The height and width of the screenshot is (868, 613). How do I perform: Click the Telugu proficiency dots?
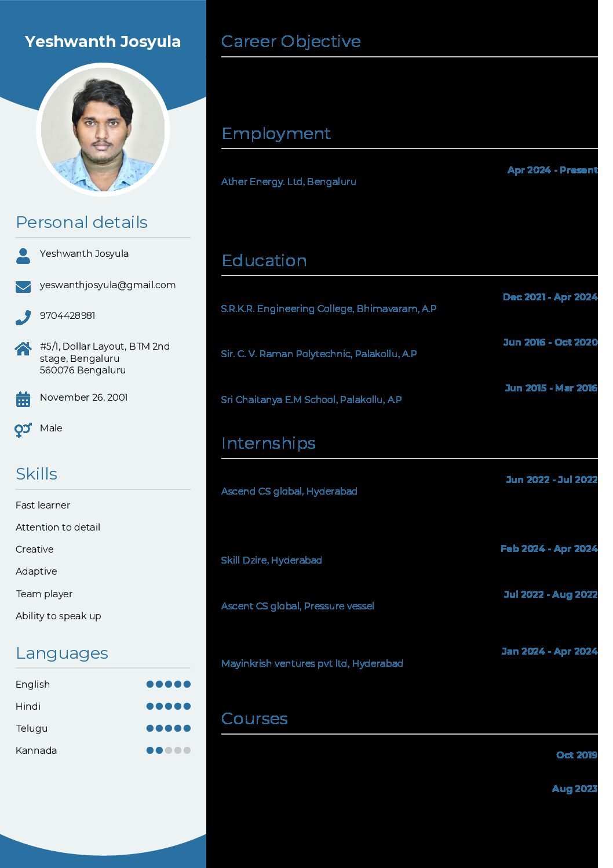tap(169, 728)
